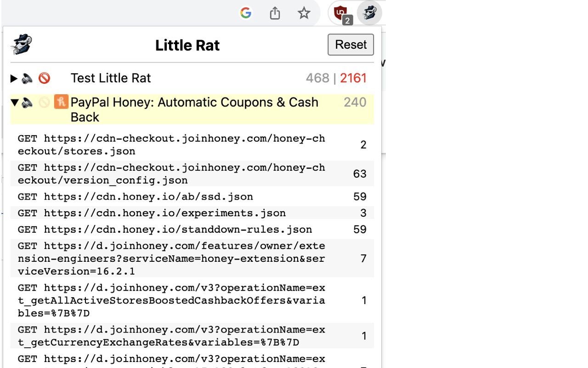
Task: Select the version_config.json request row
Action: pyautogui.click(x=184, y=173)
